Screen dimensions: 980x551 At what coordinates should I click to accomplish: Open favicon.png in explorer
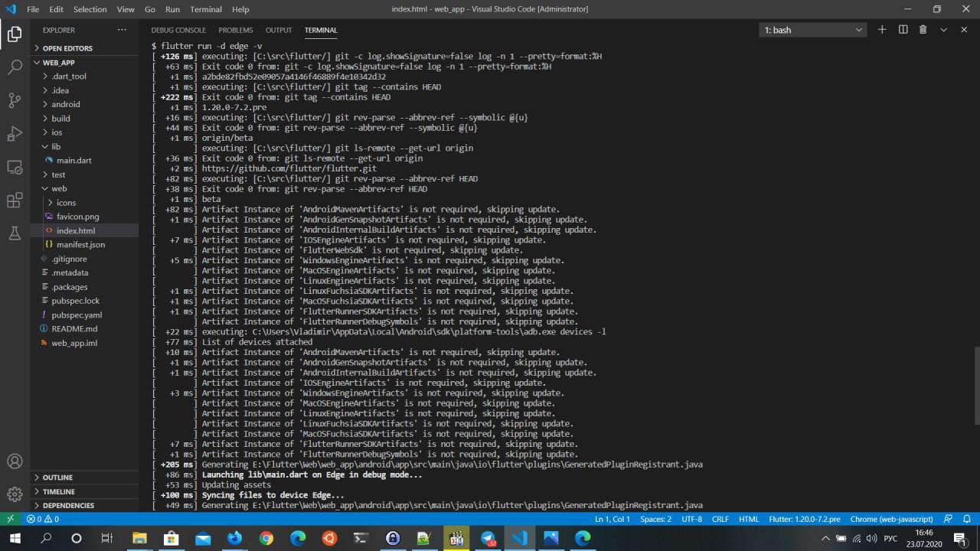click(x=85, y=217)
